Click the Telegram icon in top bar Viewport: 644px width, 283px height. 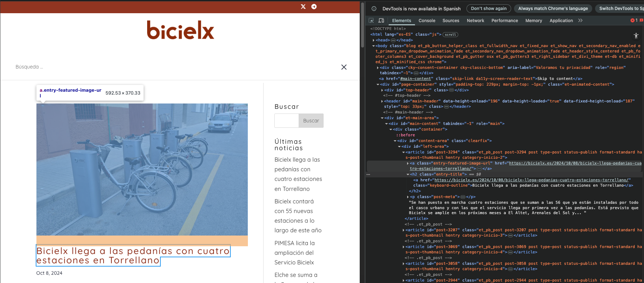click(x=314, y=6)
